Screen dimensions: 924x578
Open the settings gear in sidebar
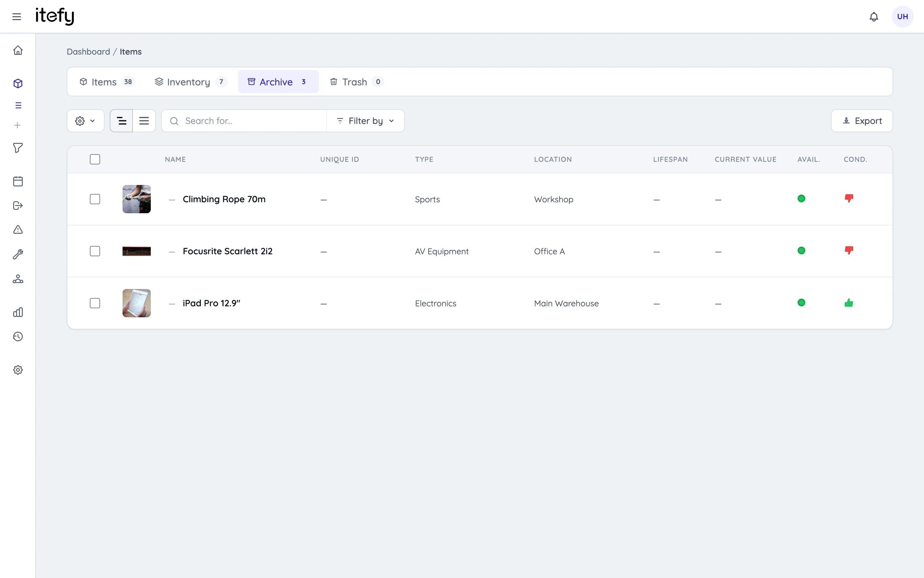(x=18, y=370)
